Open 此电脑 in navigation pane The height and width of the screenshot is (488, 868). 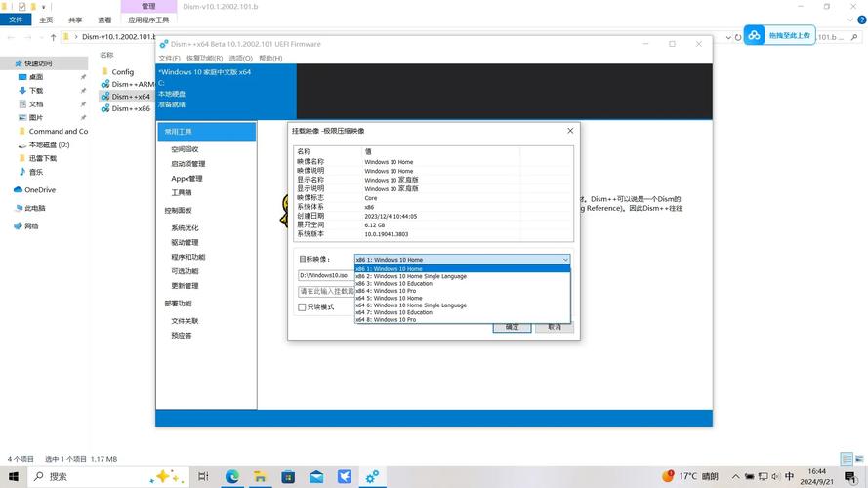click(x=35, y=208)
